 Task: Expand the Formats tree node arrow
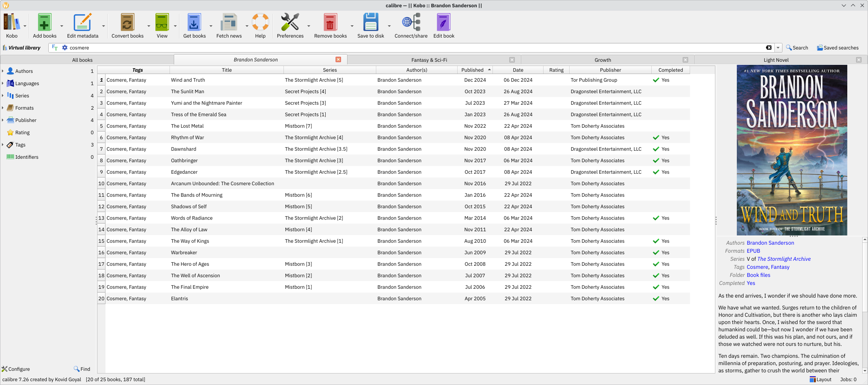click(x=3, y=108)
